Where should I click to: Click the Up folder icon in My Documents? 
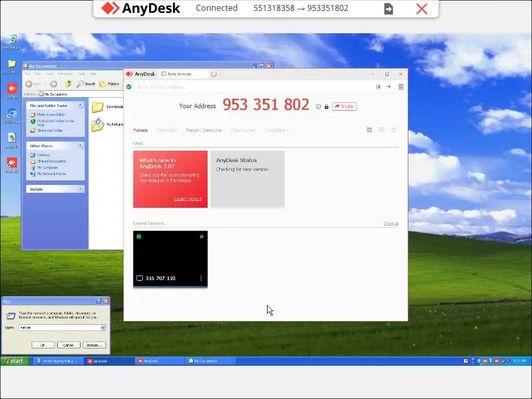[69, 84]
